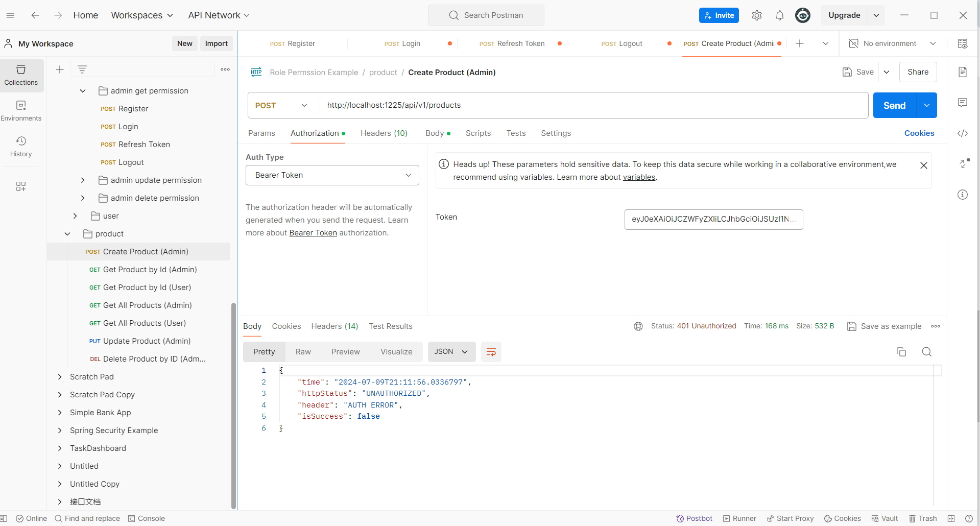The image size is (980, 526).
Task: Expand the Simple Bank App collection
Action: pyautogui.click(x=60, y=413)
